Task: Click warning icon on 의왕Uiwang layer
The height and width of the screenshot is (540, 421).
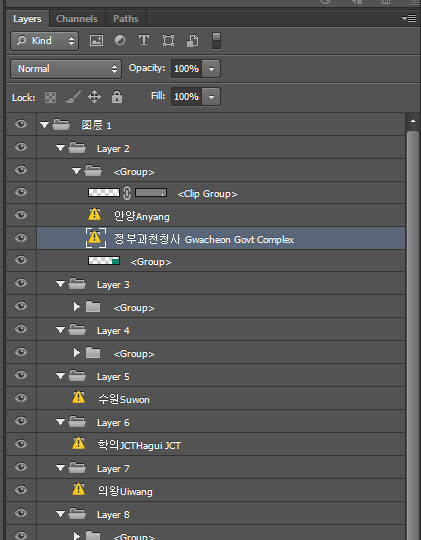Action: point(79,489)
